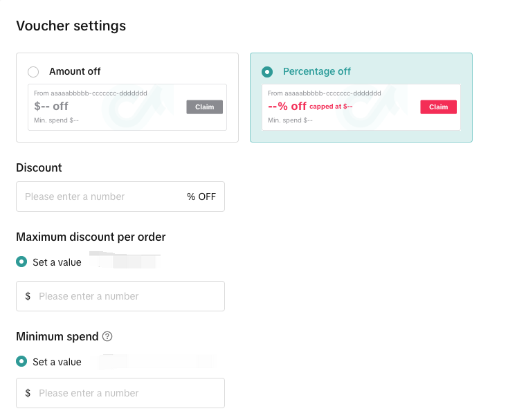This screenshot has height=420, width=526.
Task: Click dollar sign in Minimum spend field
Action: [x=28, y=393]
